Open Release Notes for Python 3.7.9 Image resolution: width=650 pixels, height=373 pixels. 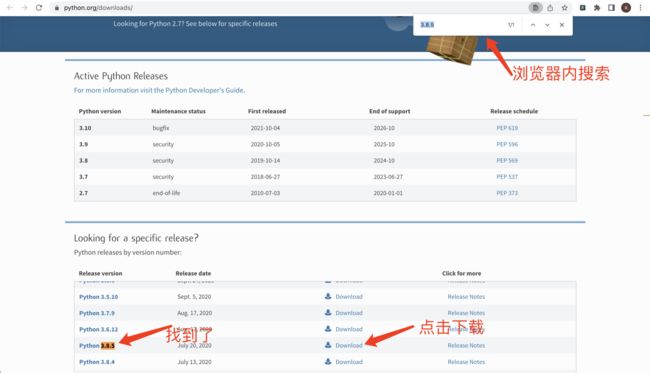pyautogui.click(x=466, y=313)
